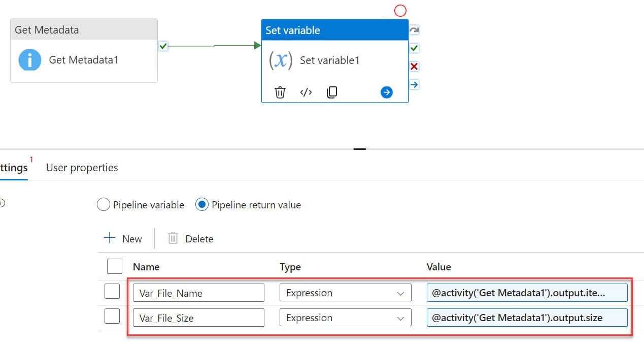
Task: Check the Var_File_Name row checkbox
Action: click(x=112, y=292)
